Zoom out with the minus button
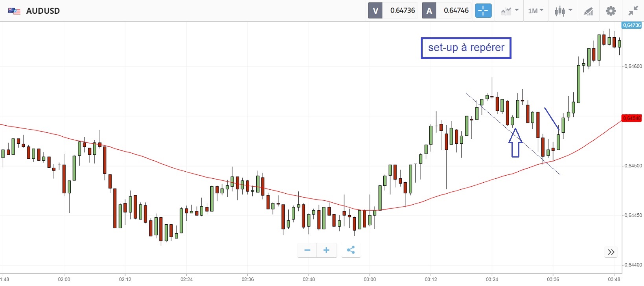The width and height of the screenshot is (644, 286). click(307, 250)
